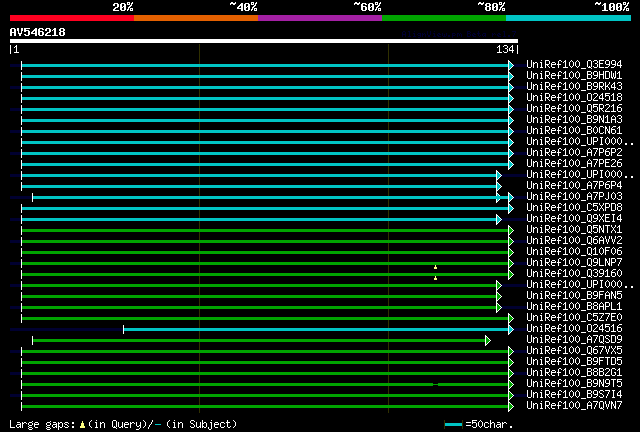Select the UniRef100_A7P6P2 label

[574, 152]
